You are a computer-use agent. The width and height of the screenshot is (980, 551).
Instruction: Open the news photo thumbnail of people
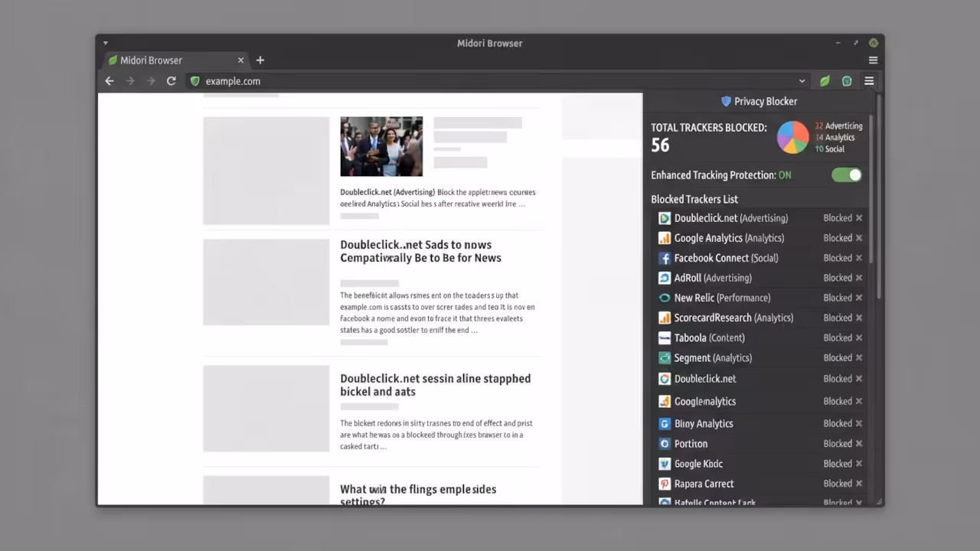[381, 146]
